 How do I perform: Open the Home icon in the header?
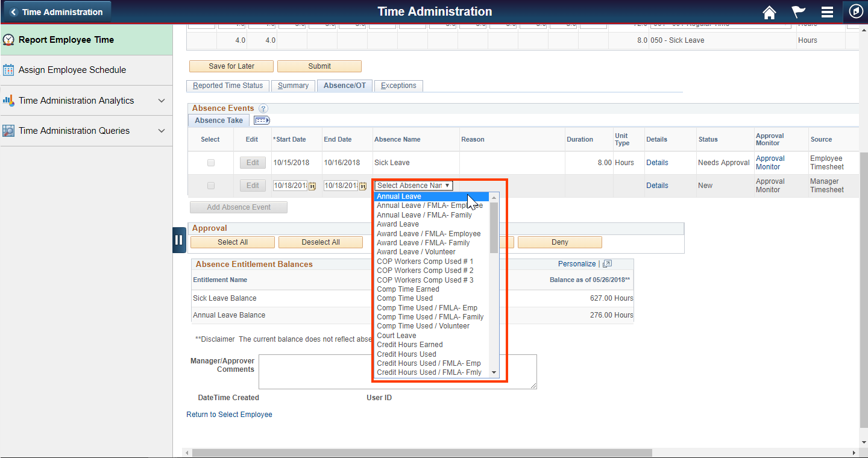769,11
